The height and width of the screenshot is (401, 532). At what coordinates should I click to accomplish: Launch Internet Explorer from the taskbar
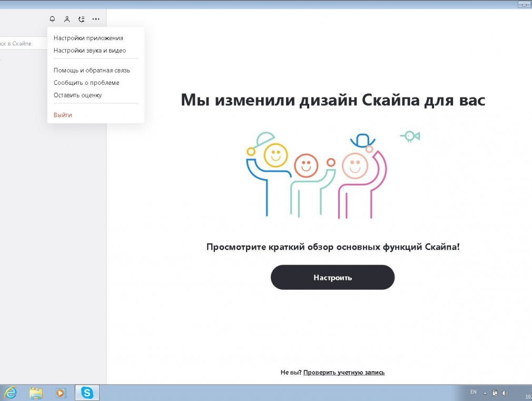(x=10, y=393)
